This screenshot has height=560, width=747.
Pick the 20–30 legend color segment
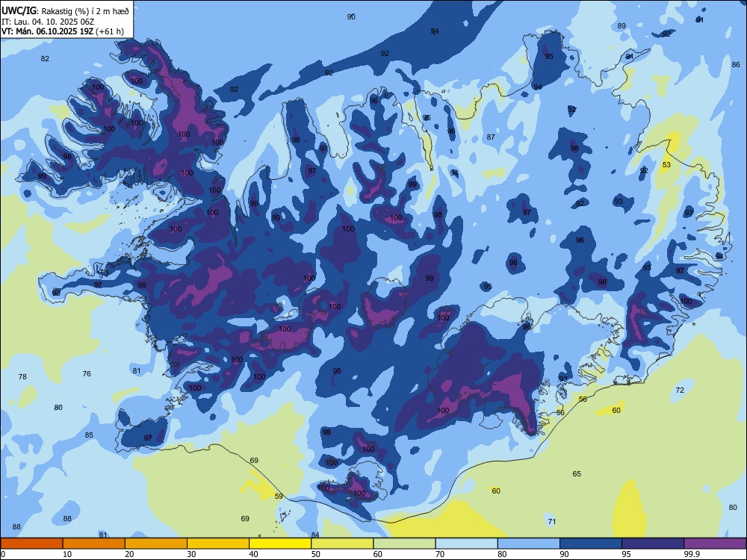click(x=156, y=544)
